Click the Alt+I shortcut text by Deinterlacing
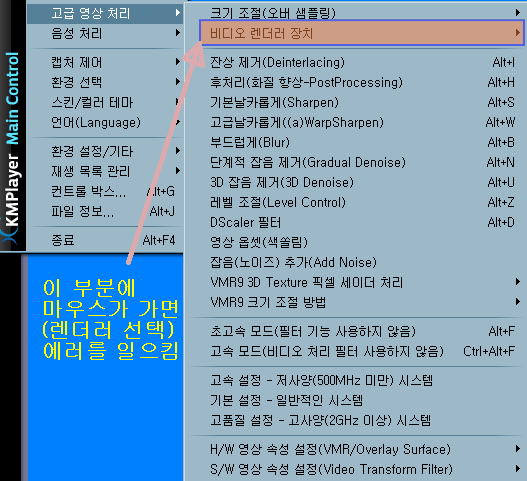The width and height of the screenshot is (527, 481). pos(503,63)
